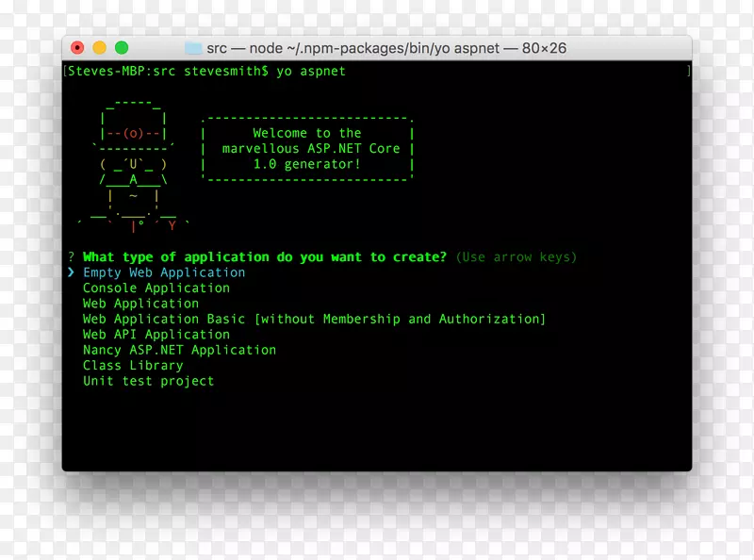Click the 'marvellous ASP.NET Core' banner line

pyautogui.click(x=311, y=149)
